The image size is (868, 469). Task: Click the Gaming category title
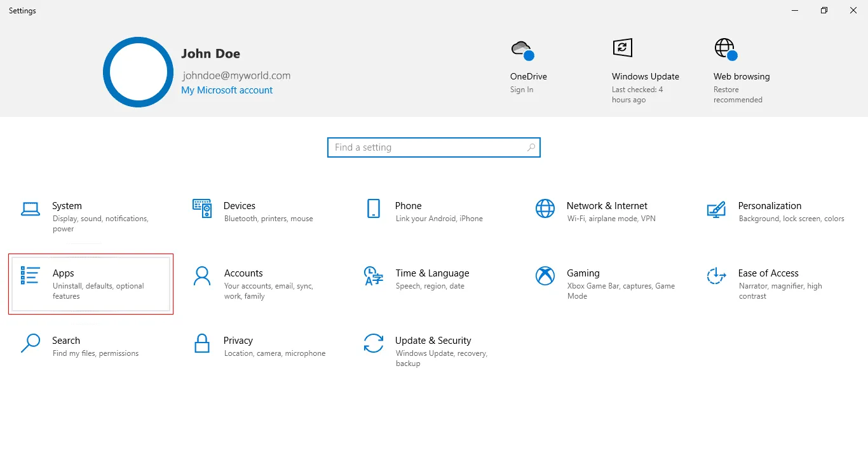point(583,273)
